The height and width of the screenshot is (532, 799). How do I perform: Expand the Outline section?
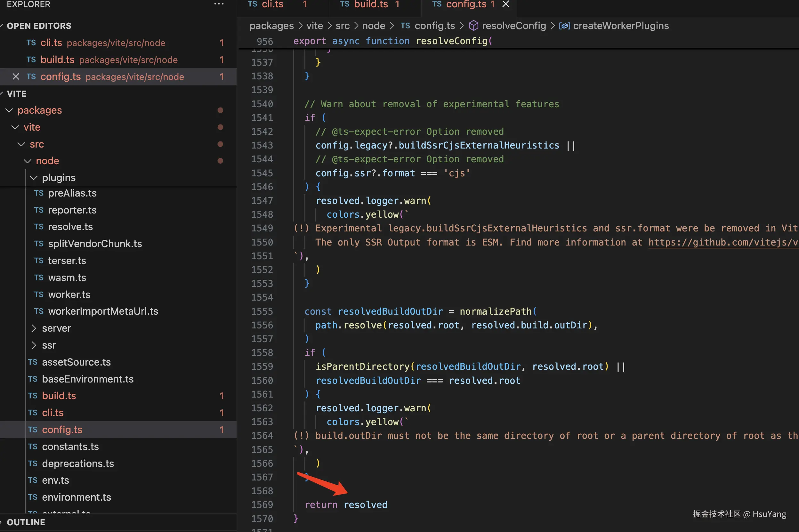coord(26,522)
